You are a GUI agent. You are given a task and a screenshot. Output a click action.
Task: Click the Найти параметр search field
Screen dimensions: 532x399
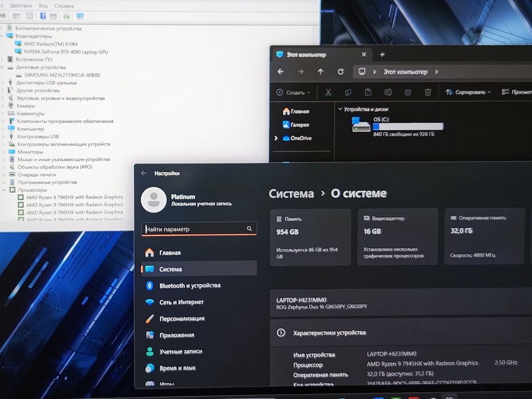pyautogui.click(x=199, y=229)
